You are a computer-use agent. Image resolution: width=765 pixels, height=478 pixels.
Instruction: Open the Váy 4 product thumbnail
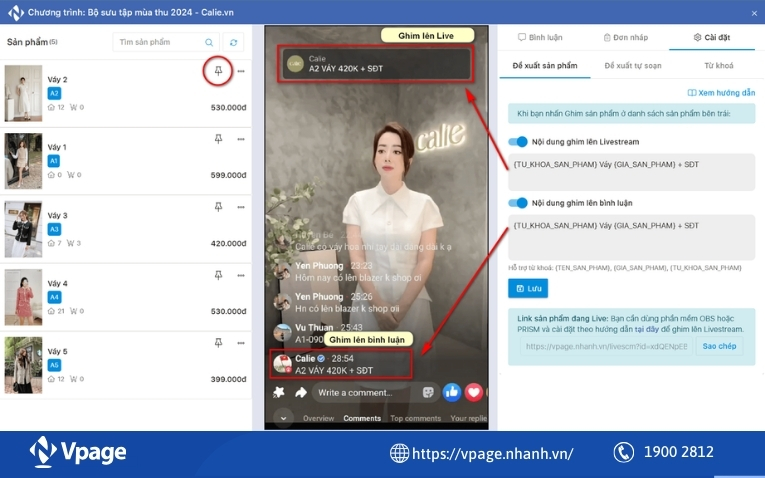click(23, 297)
